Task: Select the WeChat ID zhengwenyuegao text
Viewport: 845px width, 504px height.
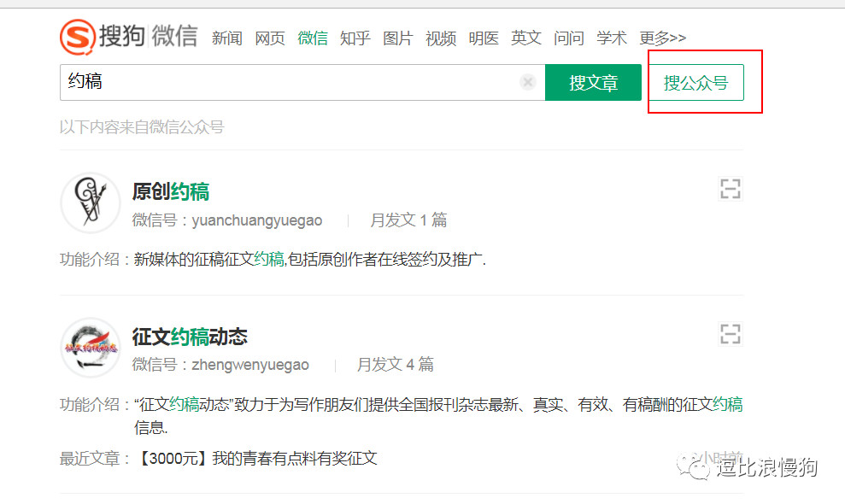Action: [x=250, y=365]
